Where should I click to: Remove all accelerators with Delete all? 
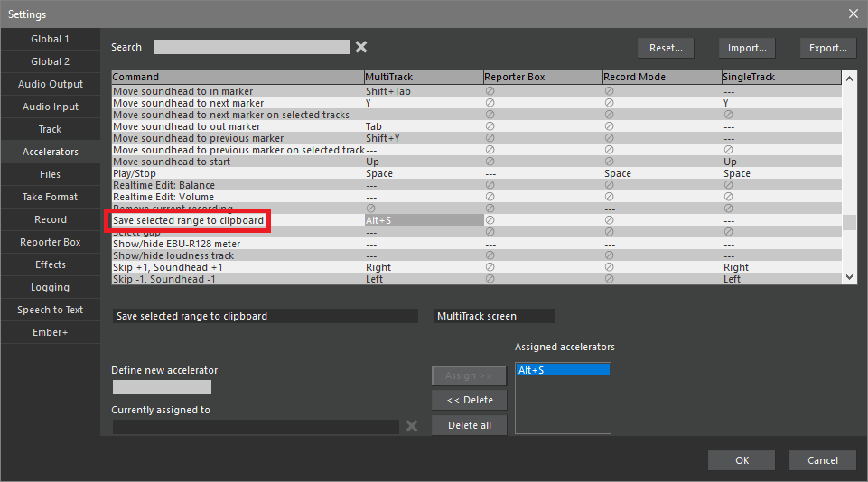(x=469, y=425)
